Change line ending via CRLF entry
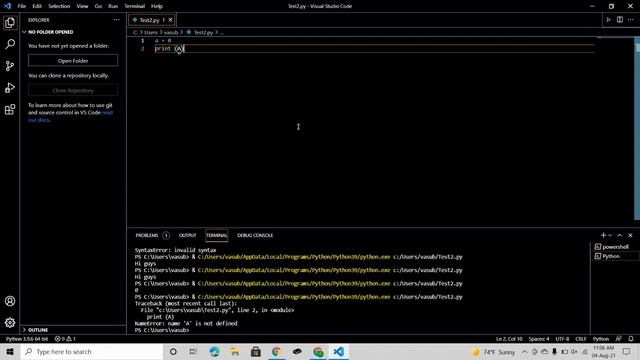Viewport: 640px width, 360px height. coord(580,339)
